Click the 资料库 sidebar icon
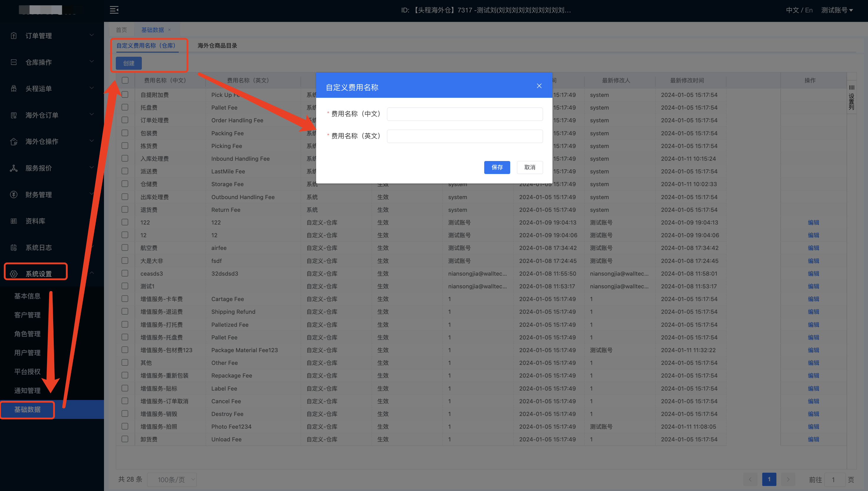This screenshot has width=868, height=491. (x=14, y=221)
